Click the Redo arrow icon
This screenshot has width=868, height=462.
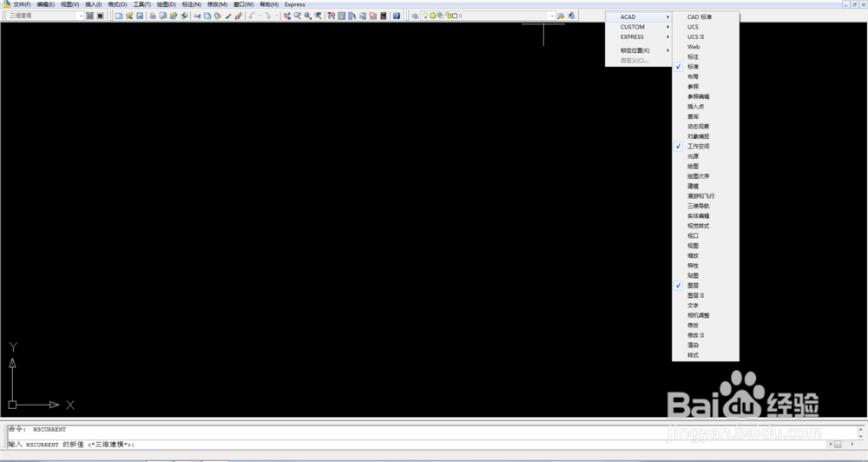pyautogui.click(x=267, y=16)
